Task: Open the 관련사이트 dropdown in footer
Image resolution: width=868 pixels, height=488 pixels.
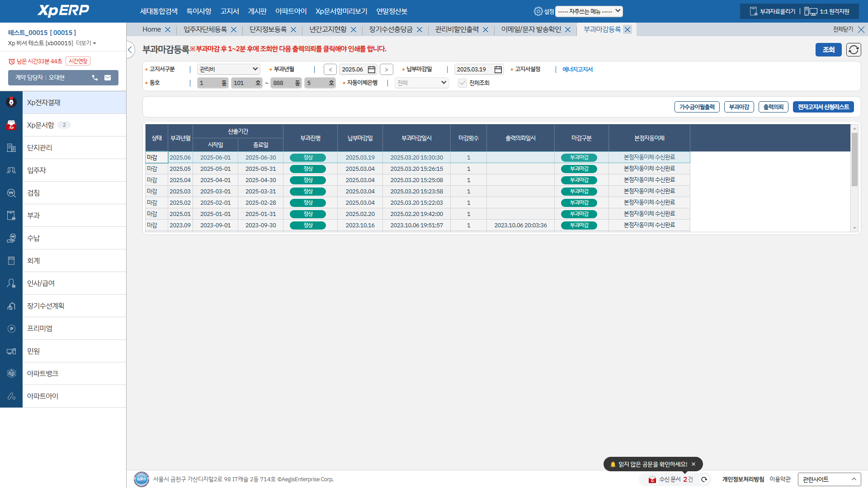Action: click(x=829, y=479)
